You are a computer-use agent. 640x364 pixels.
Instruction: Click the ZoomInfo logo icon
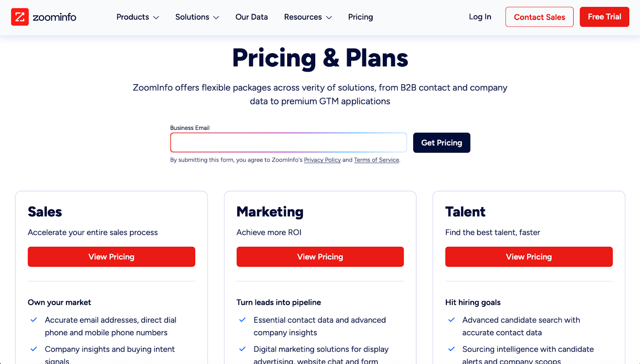[x=20, y=17]
